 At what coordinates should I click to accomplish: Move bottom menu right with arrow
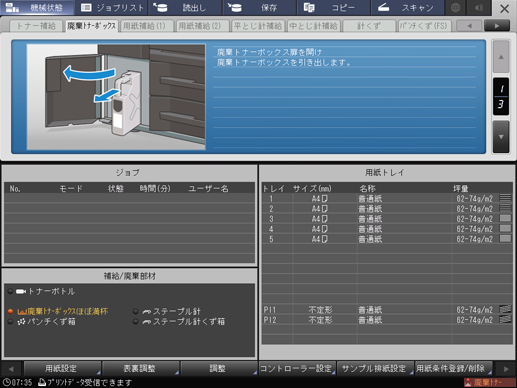tap(506, 369)
